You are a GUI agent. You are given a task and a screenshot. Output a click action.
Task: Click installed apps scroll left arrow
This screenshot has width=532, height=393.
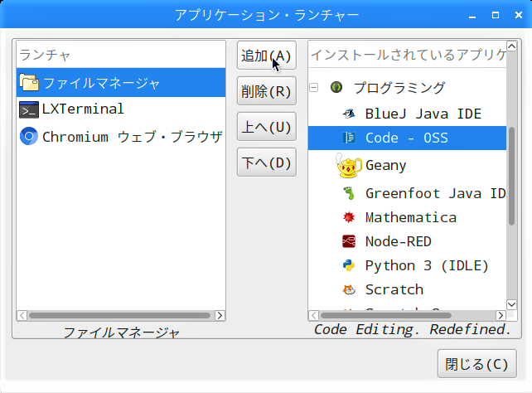click(314, 315)
